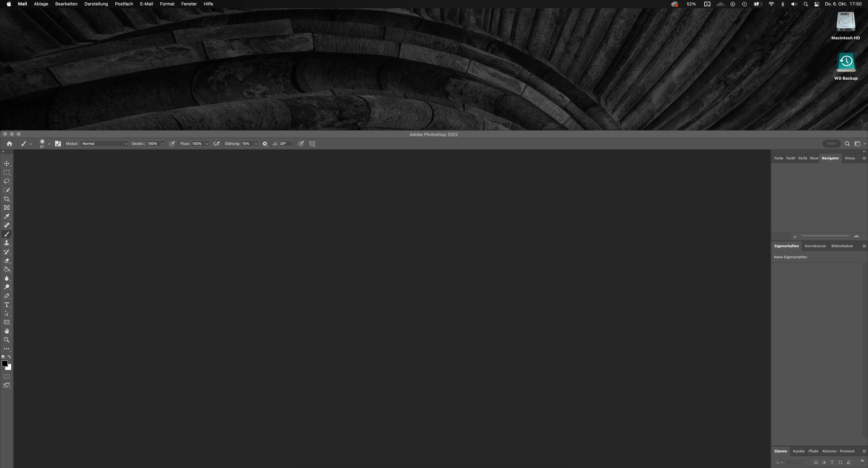Open the brush preset picker arrow
868x468 pixels.
point(49,144)
